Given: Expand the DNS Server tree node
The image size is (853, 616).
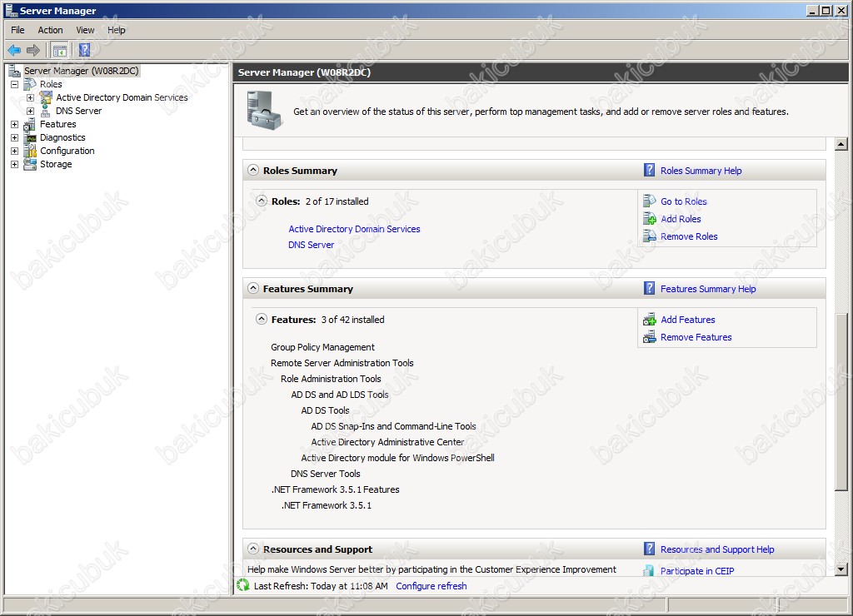Looking at the screenshot, I should tap(31, 111).
